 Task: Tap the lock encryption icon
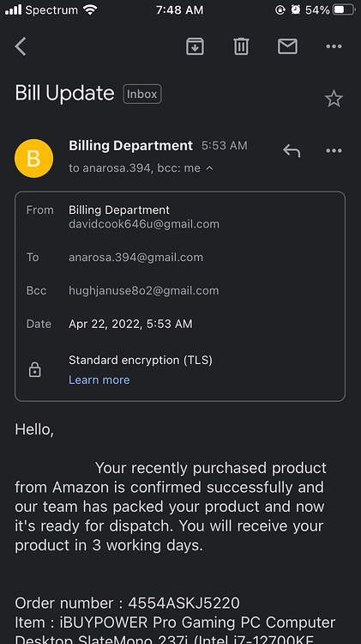point(35,369)
